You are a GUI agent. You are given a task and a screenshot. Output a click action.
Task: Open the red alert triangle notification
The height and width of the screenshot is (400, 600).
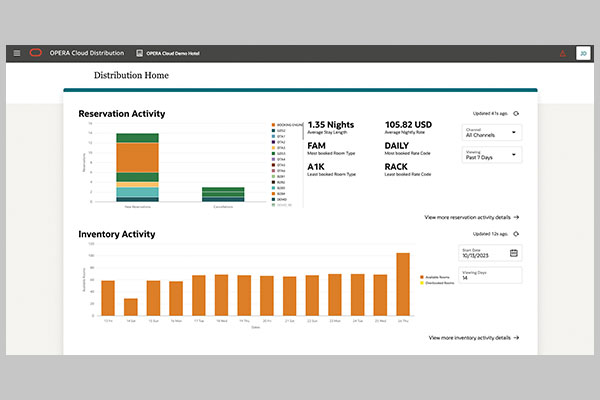tap(562, 53)
